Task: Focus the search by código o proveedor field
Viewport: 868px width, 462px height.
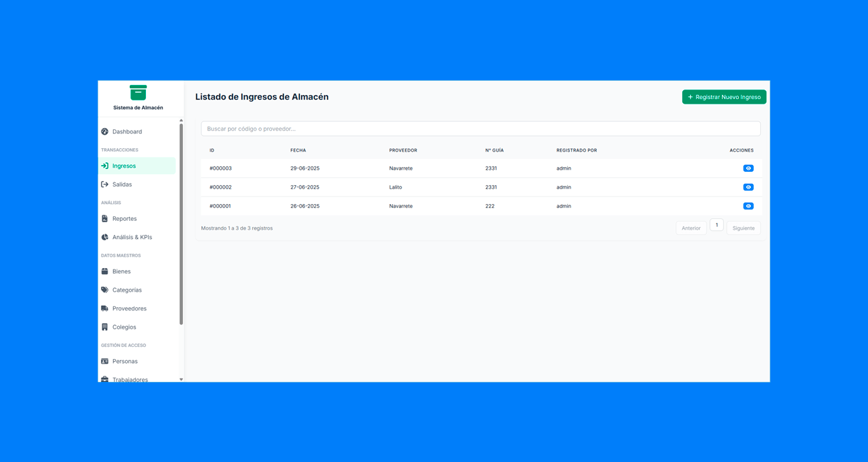Action: (480, 129)
